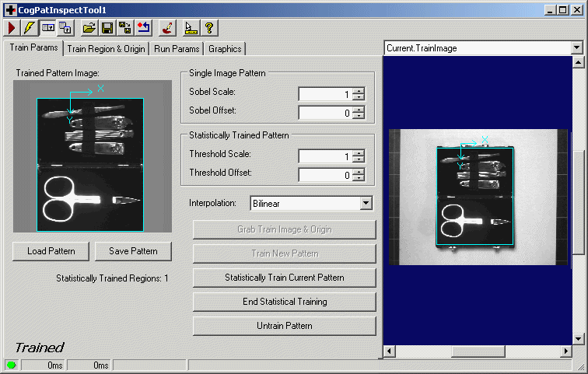
Task: Click the vertical scrollbar thumb in display
Action: click(x=578, y=202)
